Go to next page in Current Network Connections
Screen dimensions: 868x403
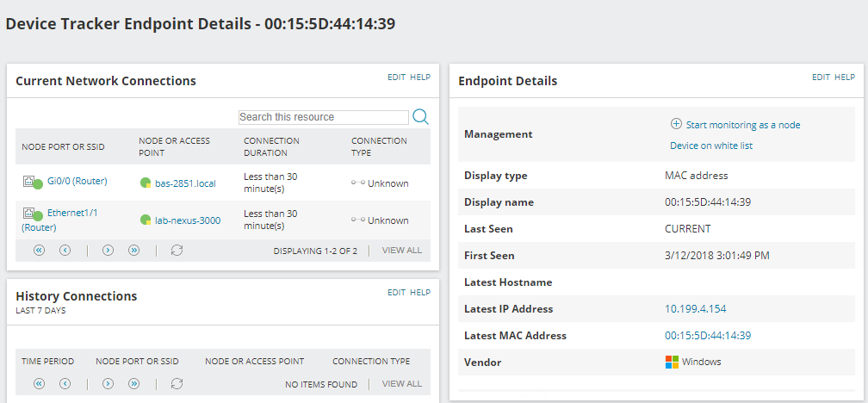[x=108, y=251]
